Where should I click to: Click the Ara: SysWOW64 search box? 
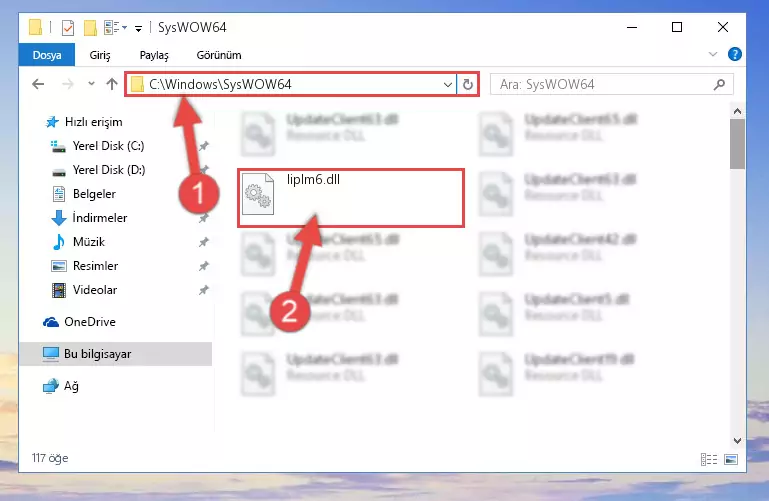click(612, 84)
